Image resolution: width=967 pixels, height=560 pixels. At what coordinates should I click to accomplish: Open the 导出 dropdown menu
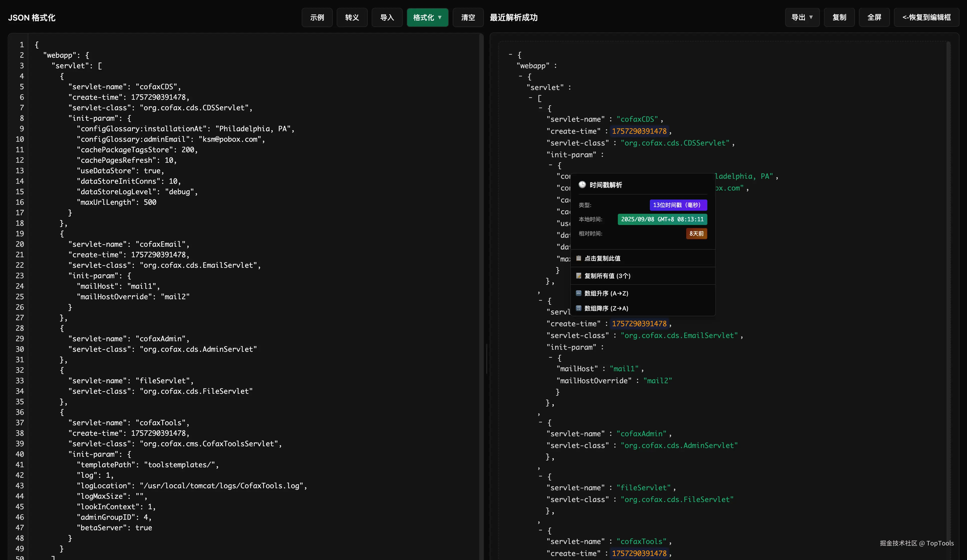coord(802,17)
